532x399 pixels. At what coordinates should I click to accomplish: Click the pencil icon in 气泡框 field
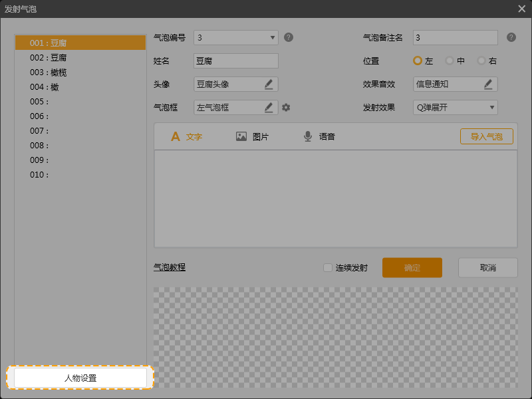click(x=269, y=107)
